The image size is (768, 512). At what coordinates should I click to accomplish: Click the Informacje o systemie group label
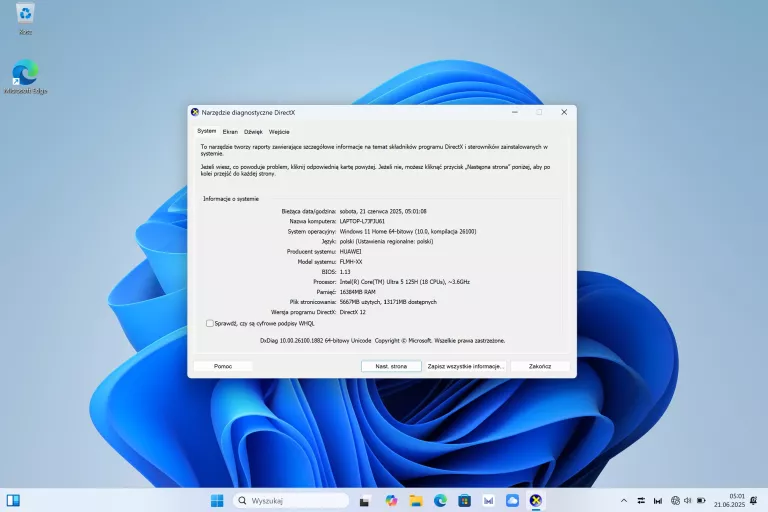click(x=231, y=199)
